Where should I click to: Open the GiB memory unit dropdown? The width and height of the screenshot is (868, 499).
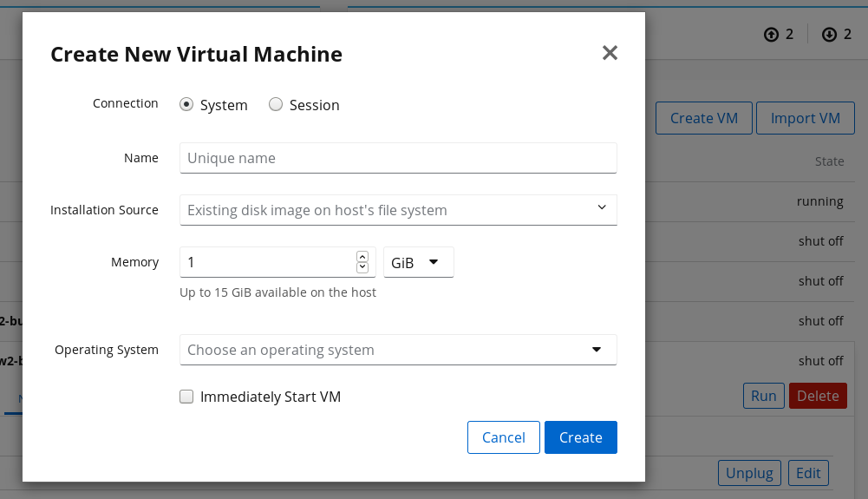(x=418, y=262)
